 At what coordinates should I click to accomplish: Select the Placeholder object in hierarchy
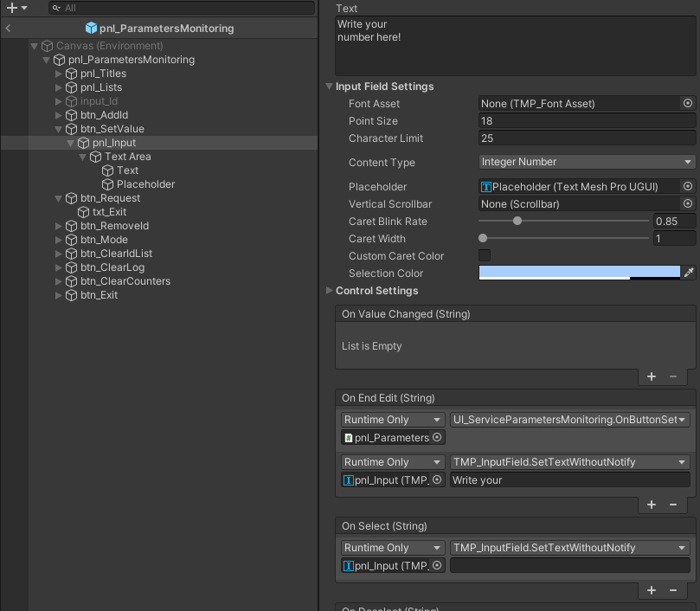(145, 184)
